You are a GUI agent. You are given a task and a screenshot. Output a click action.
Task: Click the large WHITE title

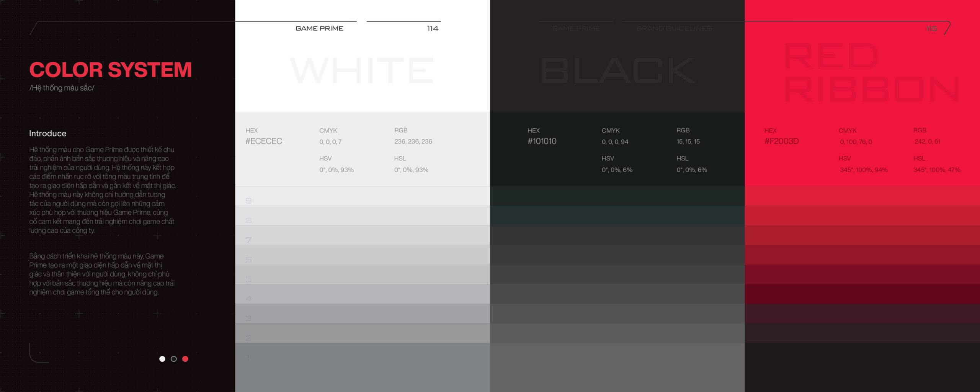click(x=362, y=70)
